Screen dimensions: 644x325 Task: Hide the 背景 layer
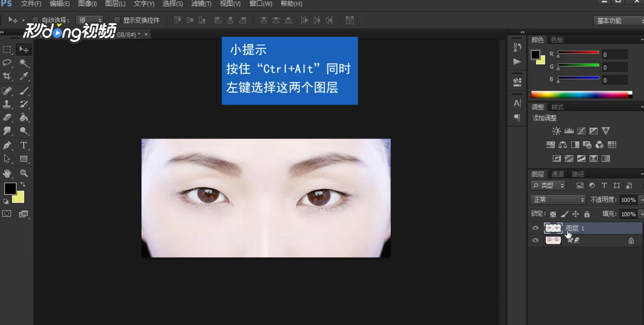tap(535, 240)
